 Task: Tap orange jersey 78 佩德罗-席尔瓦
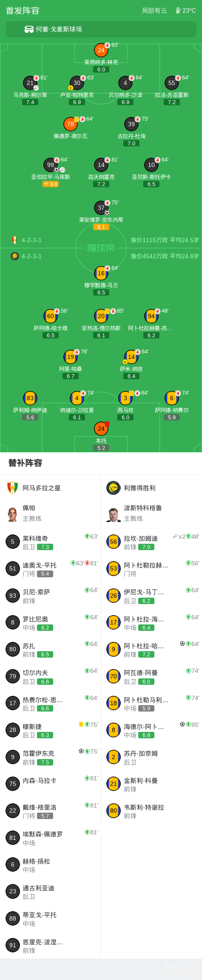[71, 124]
